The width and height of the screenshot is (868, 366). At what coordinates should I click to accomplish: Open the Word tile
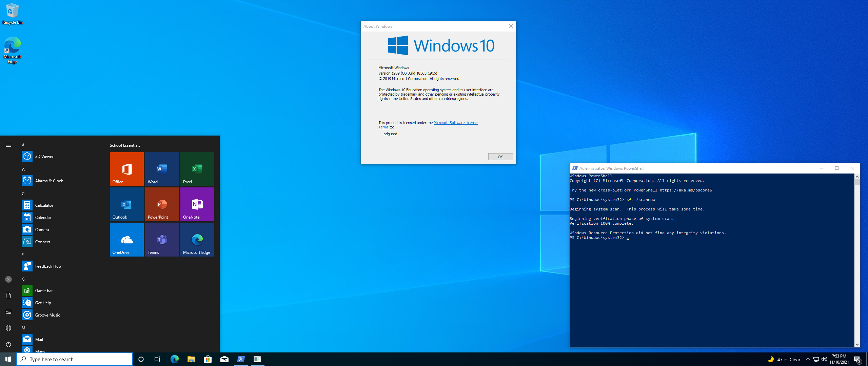(x=162, y=169)
